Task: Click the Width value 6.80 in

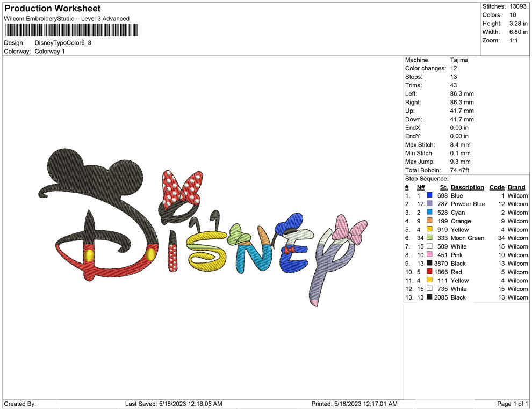Action: tap(519, 32)
